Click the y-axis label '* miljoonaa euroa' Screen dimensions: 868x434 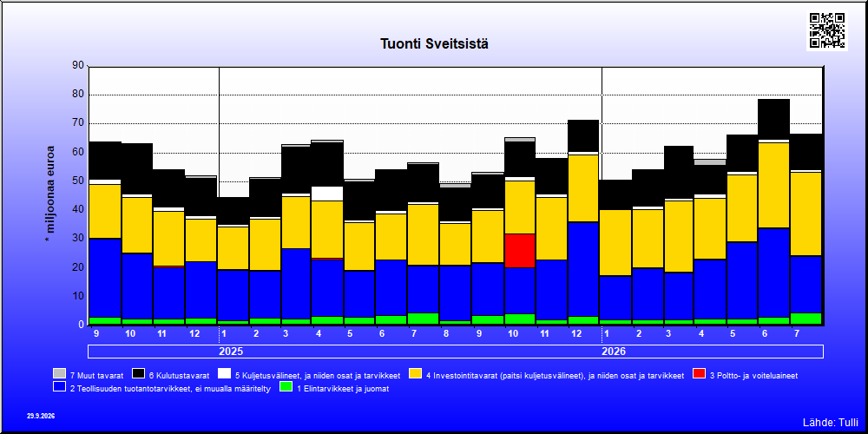pos(50,194)
